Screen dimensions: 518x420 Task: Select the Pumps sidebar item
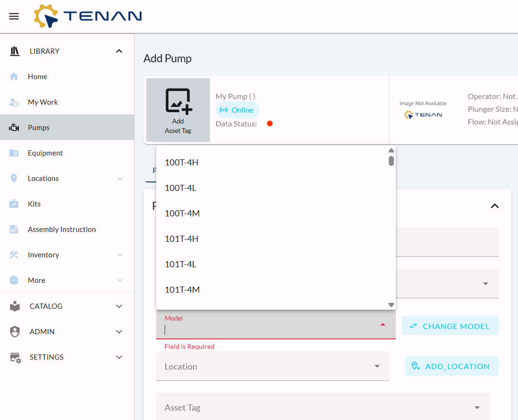tap(39, 128)
